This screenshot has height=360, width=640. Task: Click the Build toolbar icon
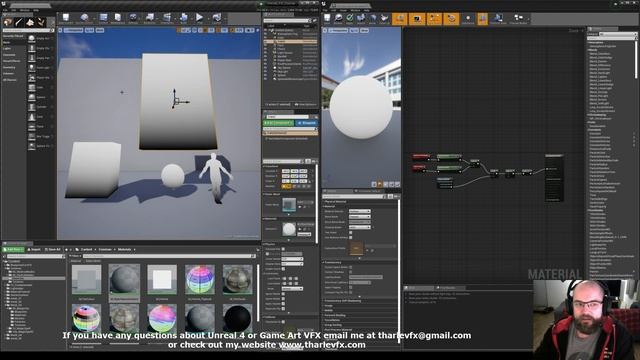[x=184, y=18]
